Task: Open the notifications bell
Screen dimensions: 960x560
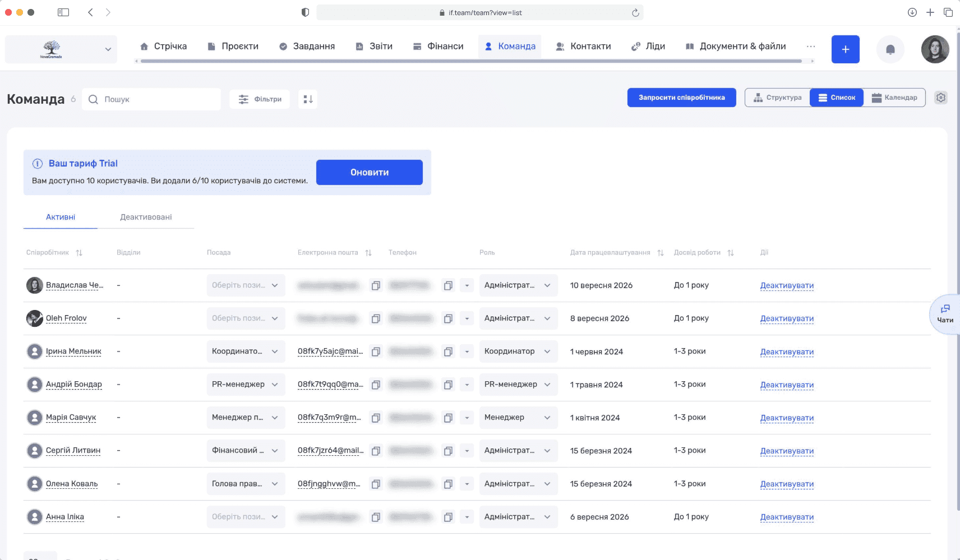Action: 890,49
